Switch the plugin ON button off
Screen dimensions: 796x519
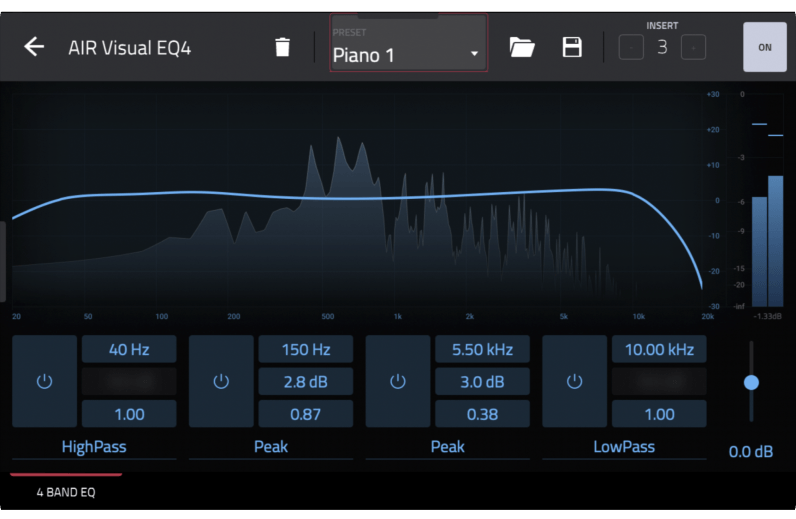(x=765, y=47)
